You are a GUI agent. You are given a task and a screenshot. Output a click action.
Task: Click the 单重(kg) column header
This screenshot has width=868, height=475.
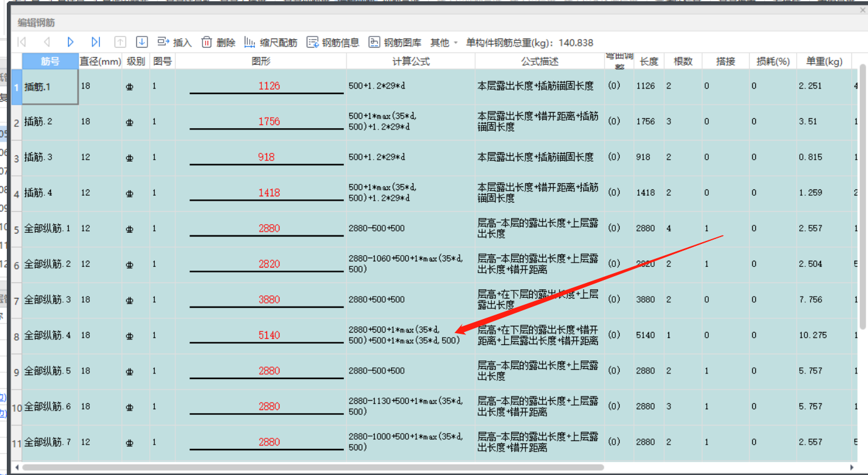tap(824, 61)
